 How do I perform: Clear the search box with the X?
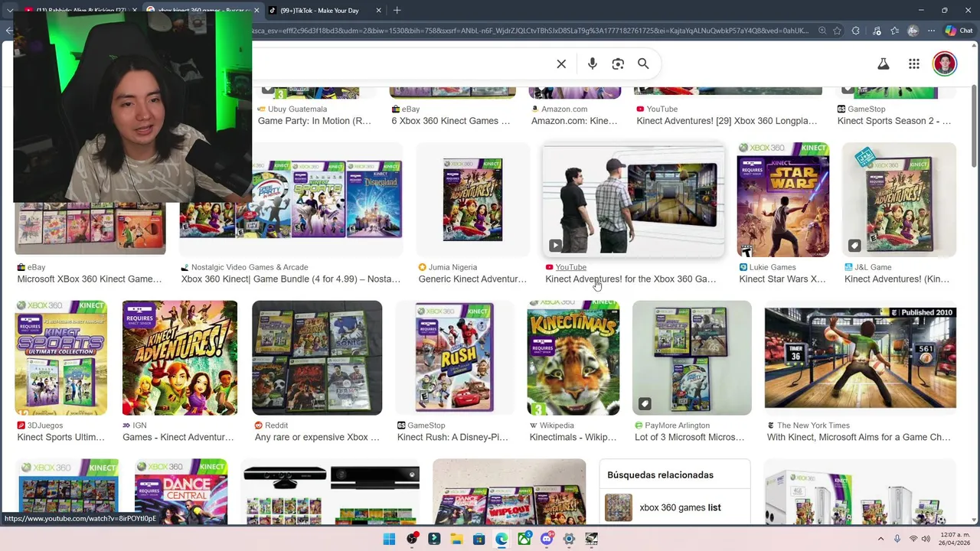coord(561,64)
